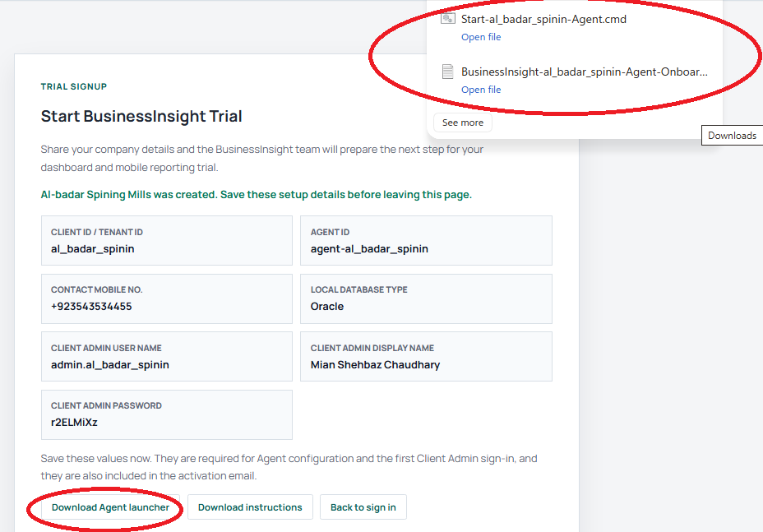Click the user name admin.al_badar_spinin

point(110,364)
